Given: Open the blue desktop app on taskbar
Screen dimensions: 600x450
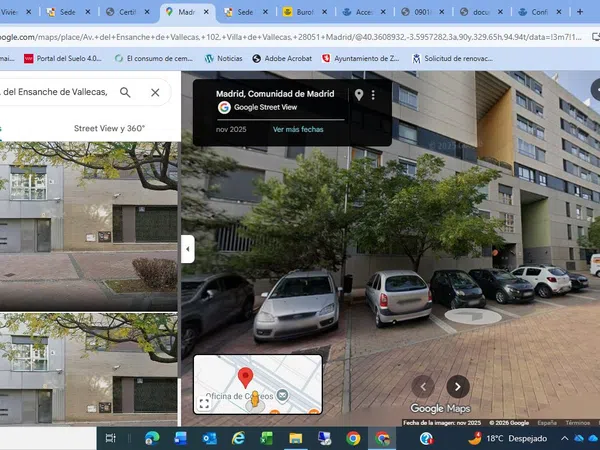Looking at the screenshot, I should [x=180, y=438].
